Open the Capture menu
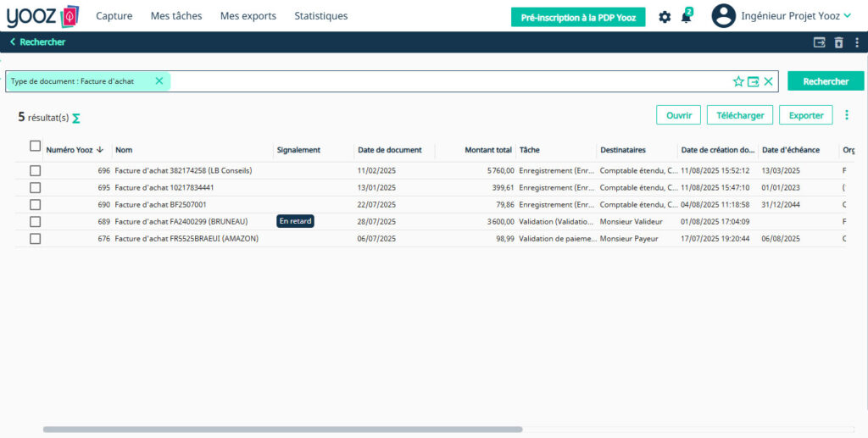 coord(114,16)
